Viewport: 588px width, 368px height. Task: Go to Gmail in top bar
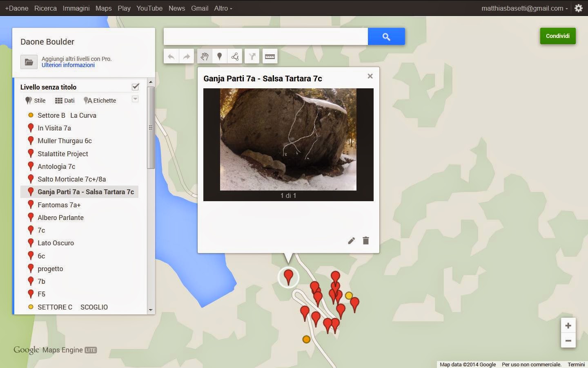[x=200, y=8]
